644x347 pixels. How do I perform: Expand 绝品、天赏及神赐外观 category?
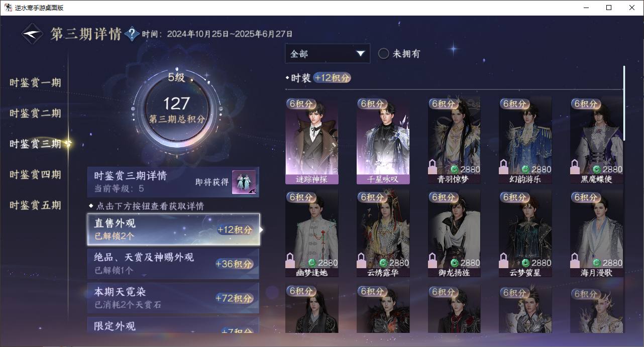pyautogui.click(x=173, y=264)
